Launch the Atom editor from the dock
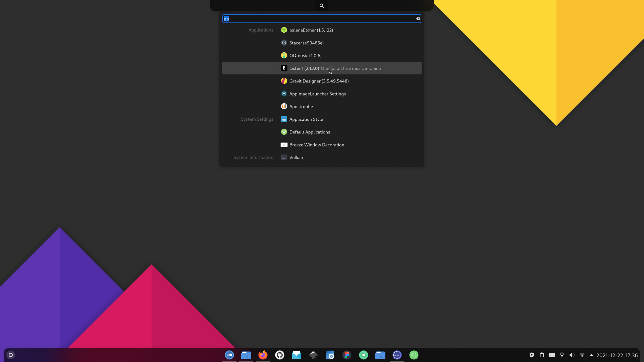 coord(414,355)
